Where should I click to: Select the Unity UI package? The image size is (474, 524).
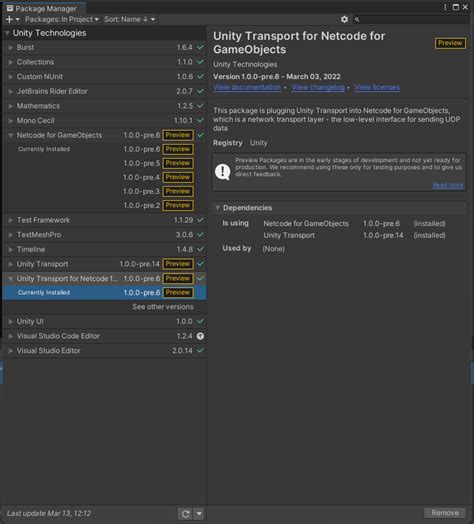[x=104, y=321]
